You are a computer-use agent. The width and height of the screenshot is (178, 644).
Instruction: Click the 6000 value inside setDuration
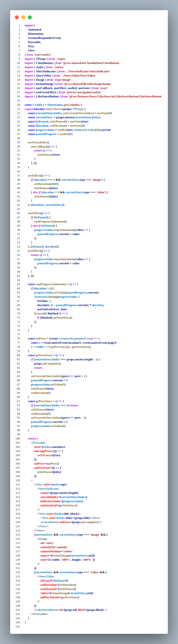(54, 184)
